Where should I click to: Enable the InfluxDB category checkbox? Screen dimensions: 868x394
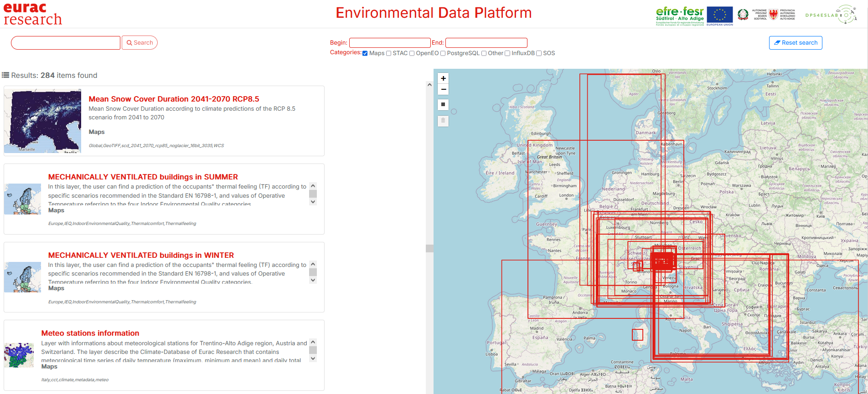coord(507,53)
